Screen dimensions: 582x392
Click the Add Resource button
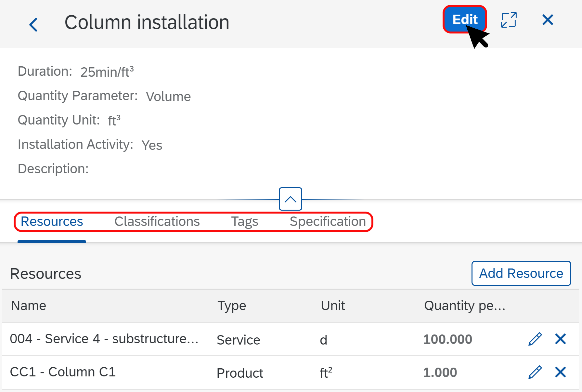[x=521, y=273]
